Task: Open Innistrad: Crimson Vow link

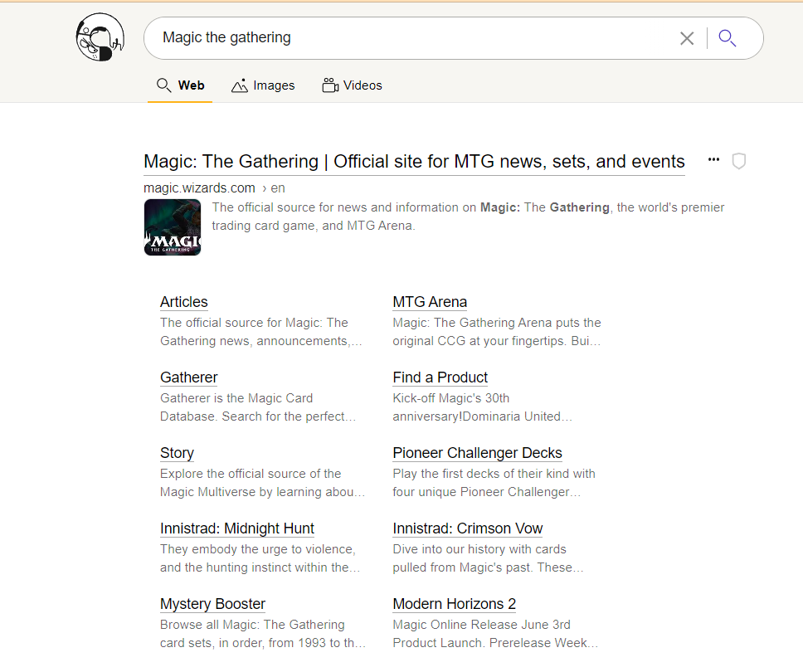Action: point(468,528)
